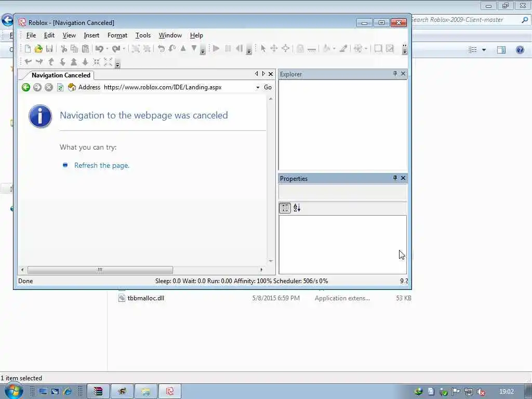Click the camera zoom-extents expanding arrows icon
Image resolution: width=532 pixels, height=399 pixels.
[108, 62]
